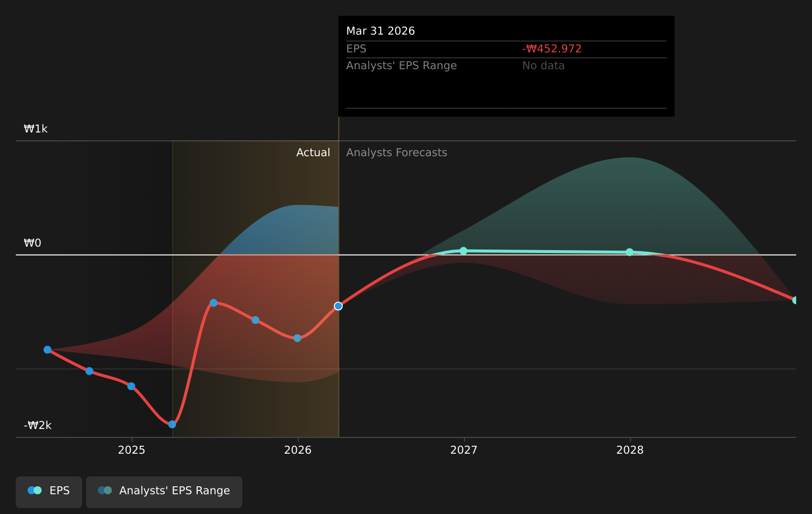This screenshot has width=812, height=514.
Task: Click the 'Actual' section label
Action: (313, 153)
